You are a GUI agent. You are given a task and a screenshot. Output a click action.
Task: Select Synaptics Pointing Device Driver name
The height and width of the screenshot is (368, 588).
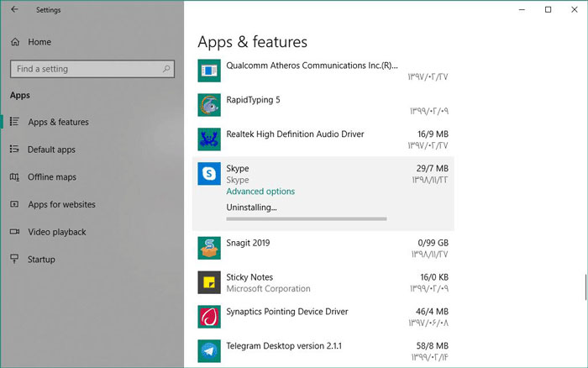click(287, 312)
